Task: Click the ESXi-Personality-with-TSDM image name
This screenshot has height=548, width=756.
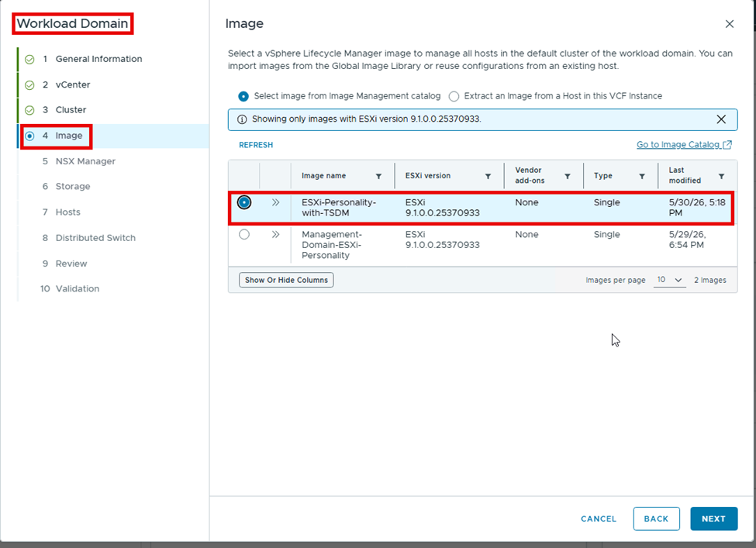Action: 339,208
